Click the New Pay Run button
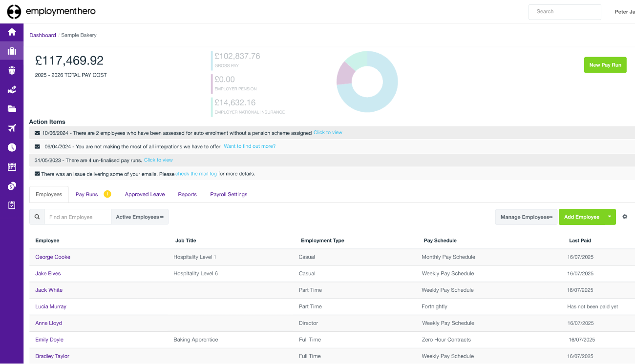This screenshot has width=635, height=364. [605, 65]
